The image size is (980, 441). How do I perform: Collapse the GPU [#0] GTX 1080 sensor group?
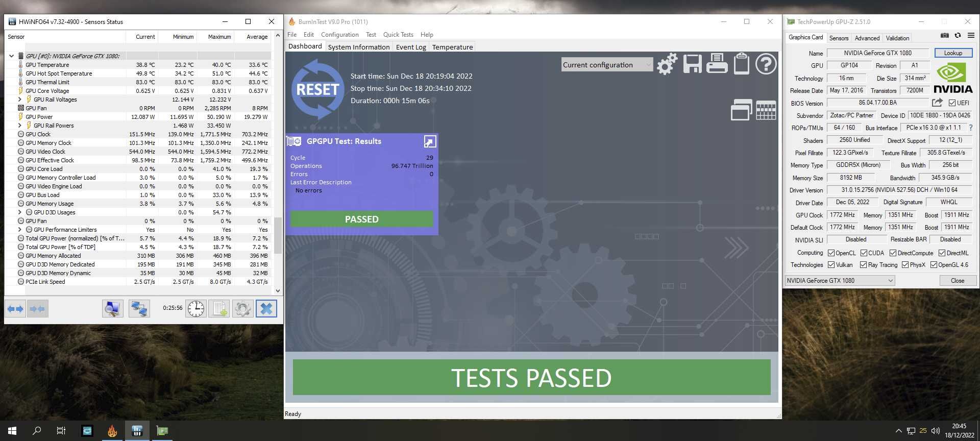click(11, 56)
